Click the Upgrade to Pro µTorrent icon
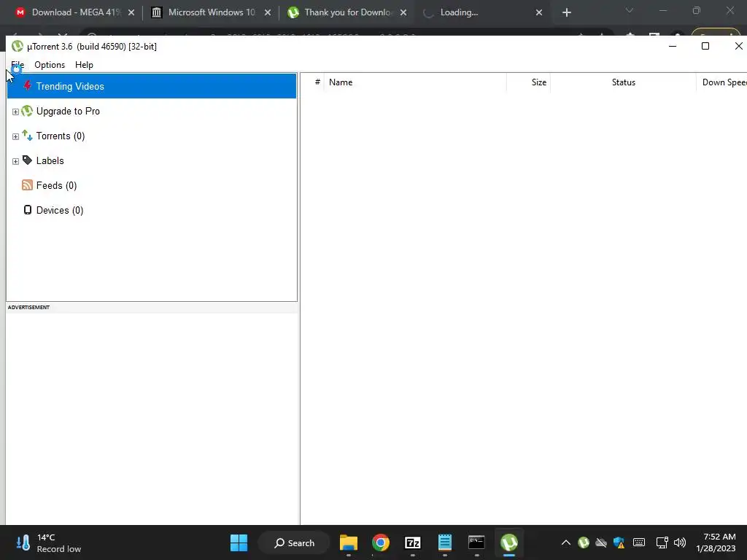 pyautogui.click(x=27, y=111)
